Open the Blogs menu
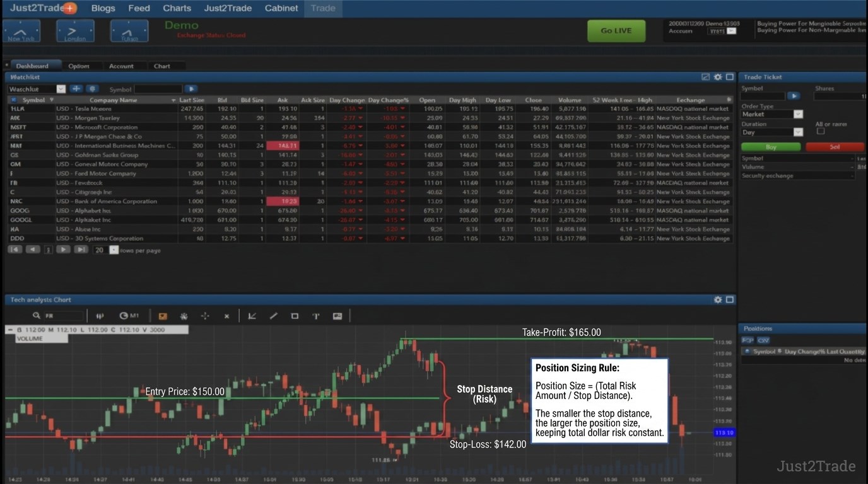The width and height of the screenshot is (868, 484). 103,8
